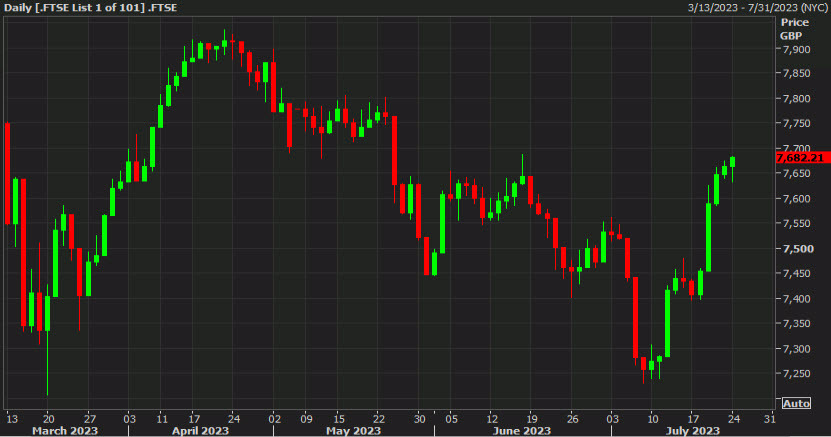Click the 7,450 price axis label
The height and width of the screenshot is (437, 831).
(797, 274)
